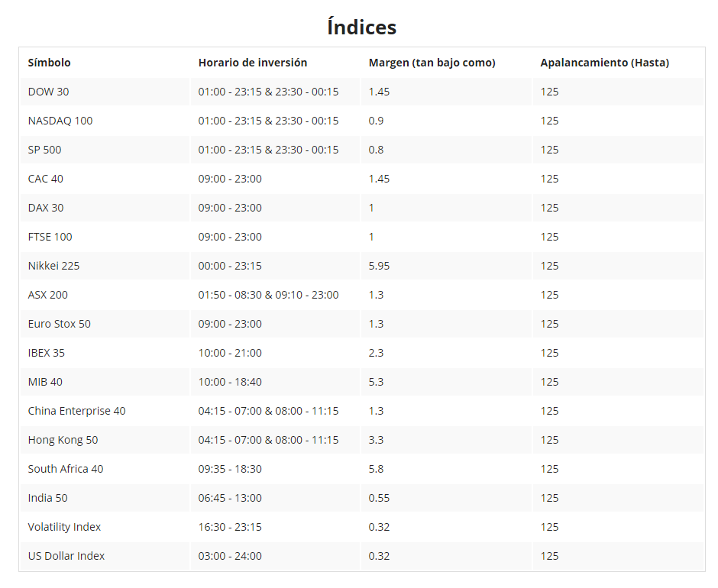The width and height of the screenshot is (718, 588).
Task: Click India 50 hours 06:45 - 13:00
Action: coord(230,498)
